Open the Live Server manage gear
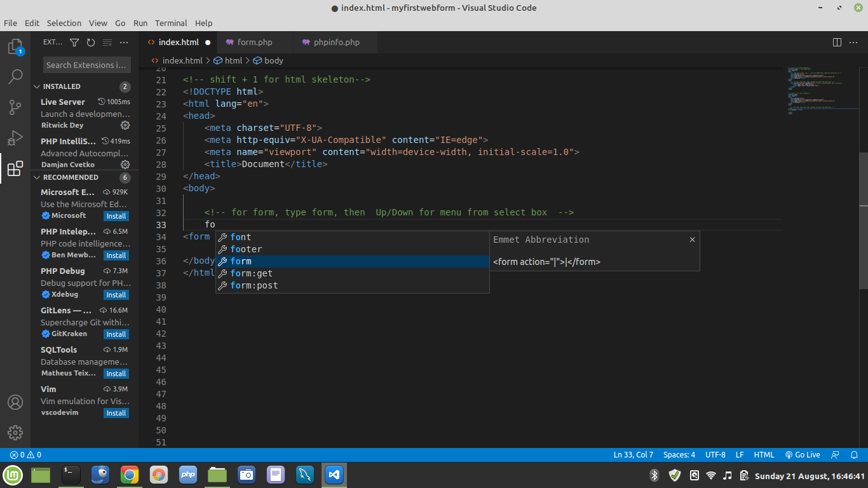The width and height of the screenshot is (868, 488). 125,125
